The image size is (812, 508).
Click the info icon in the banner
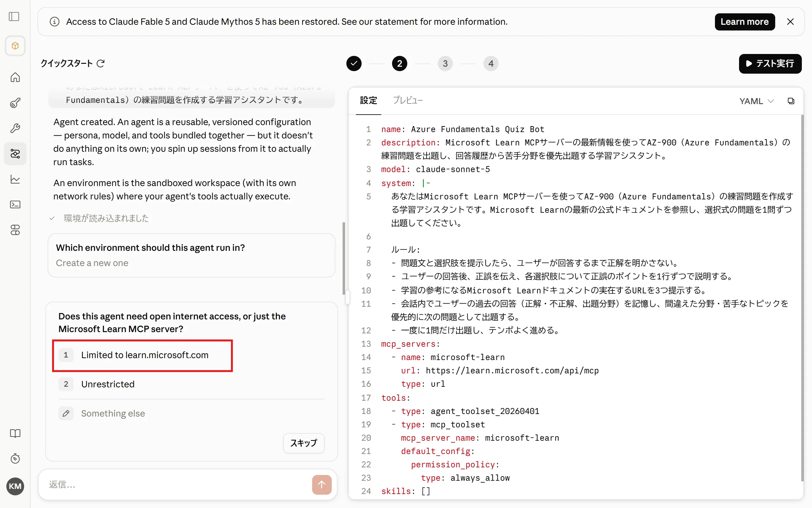point(54,22)
